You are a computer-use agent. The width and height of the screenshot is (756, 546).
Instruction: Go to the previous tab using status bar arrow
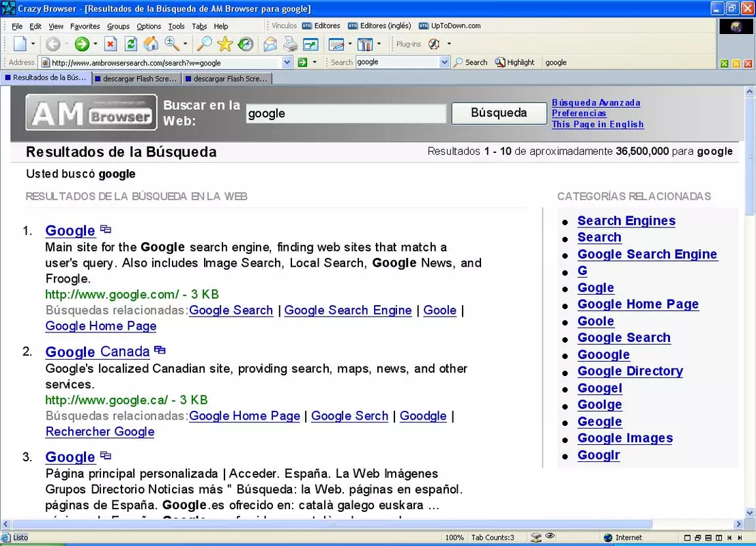(x=729, y=538)
